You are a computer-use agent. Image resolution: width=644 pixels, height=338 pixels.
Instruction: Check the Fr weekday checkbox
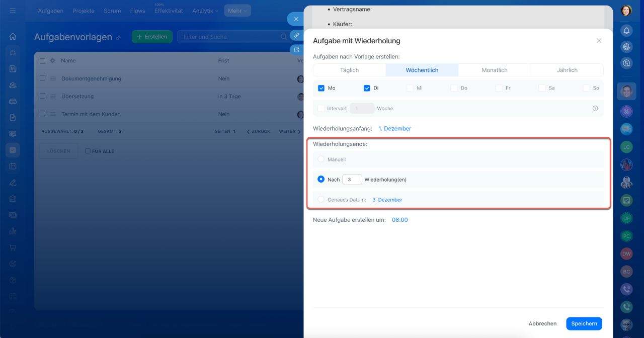[499, 88]
